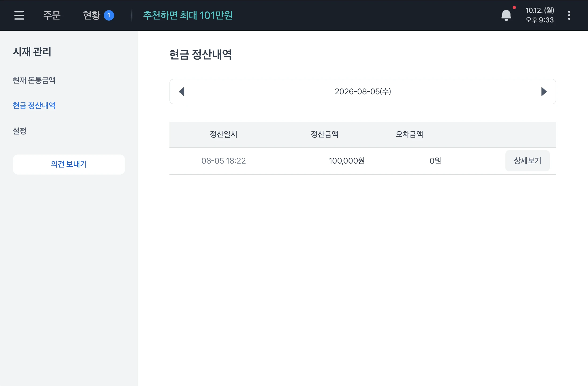Open the three-dot more options menu
The width and height of the screenshot is (588, 386).
tap(569, 15)
